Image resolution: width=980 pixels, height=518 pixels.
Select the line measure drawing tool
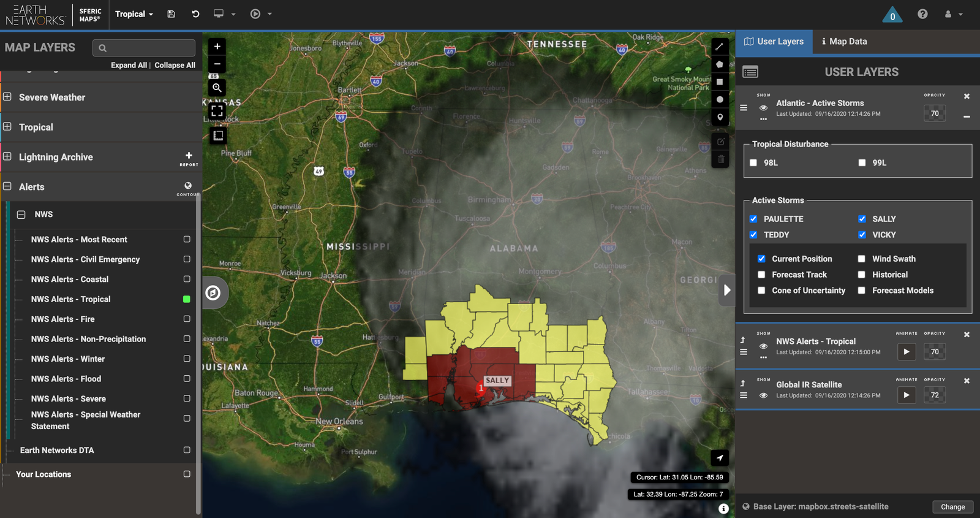(720, 47)
